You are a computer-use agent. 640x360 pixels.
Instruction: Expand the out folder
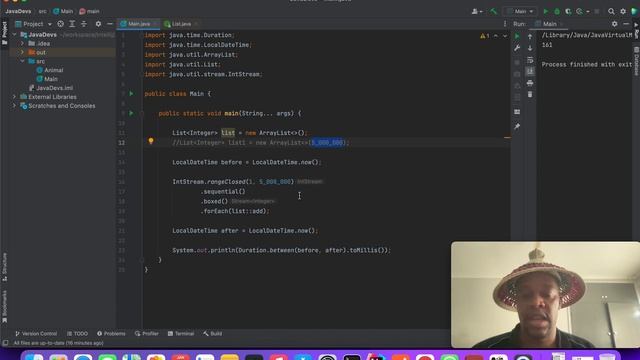[x=22, y=52]
